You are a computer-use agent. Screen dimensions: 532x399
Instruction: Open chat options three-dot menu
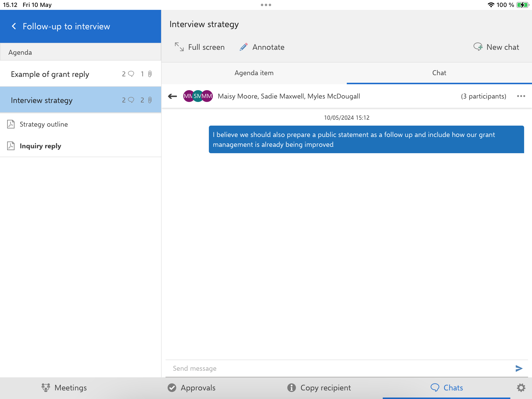[x=521, y=96]
